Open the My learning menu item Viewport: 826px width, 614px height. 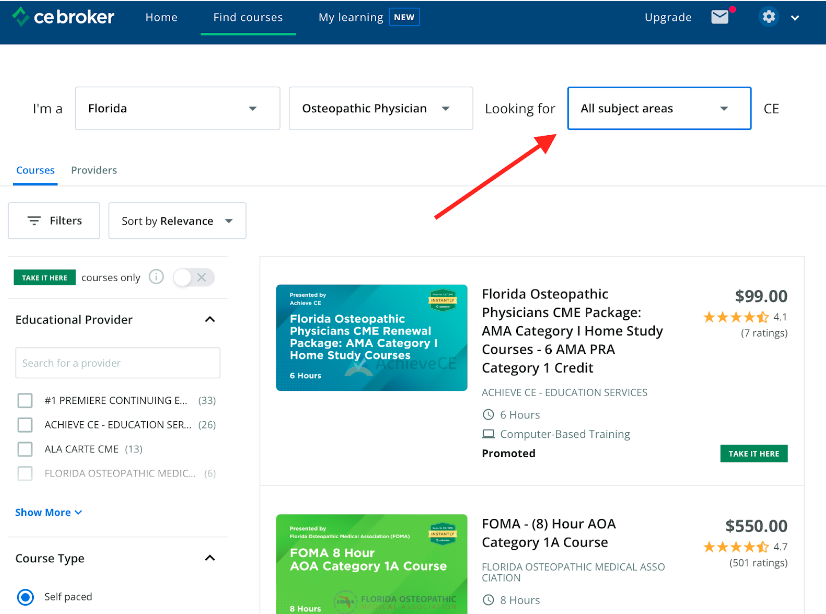(x=351, y=17)
